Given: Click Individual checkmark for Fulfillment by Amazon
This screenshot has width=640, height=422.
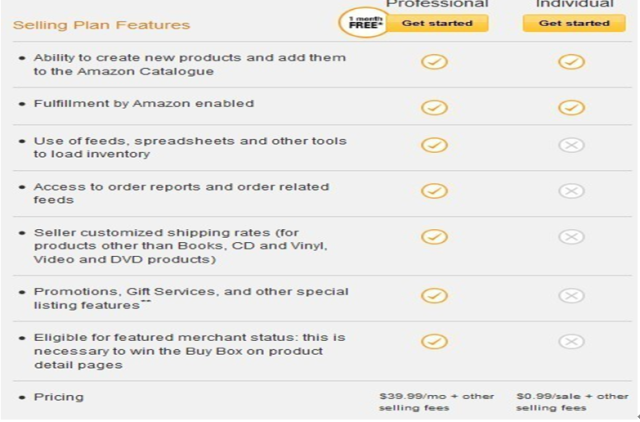Looking at the screenshot, I should [571, 108].
